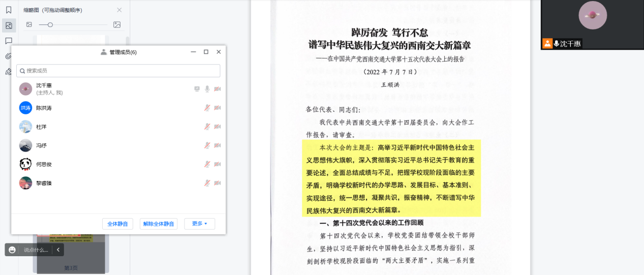Click 何思俊's panda avatar

point(25,164)
